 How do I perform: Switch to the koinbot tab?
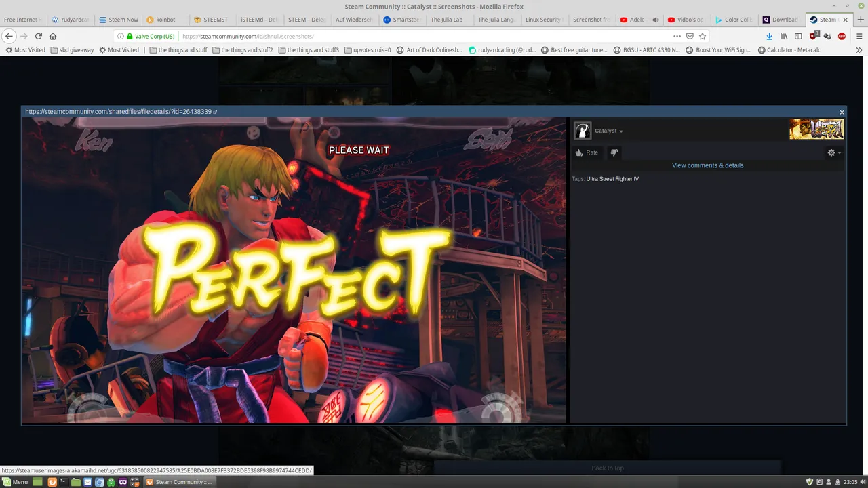click(165, 20)
